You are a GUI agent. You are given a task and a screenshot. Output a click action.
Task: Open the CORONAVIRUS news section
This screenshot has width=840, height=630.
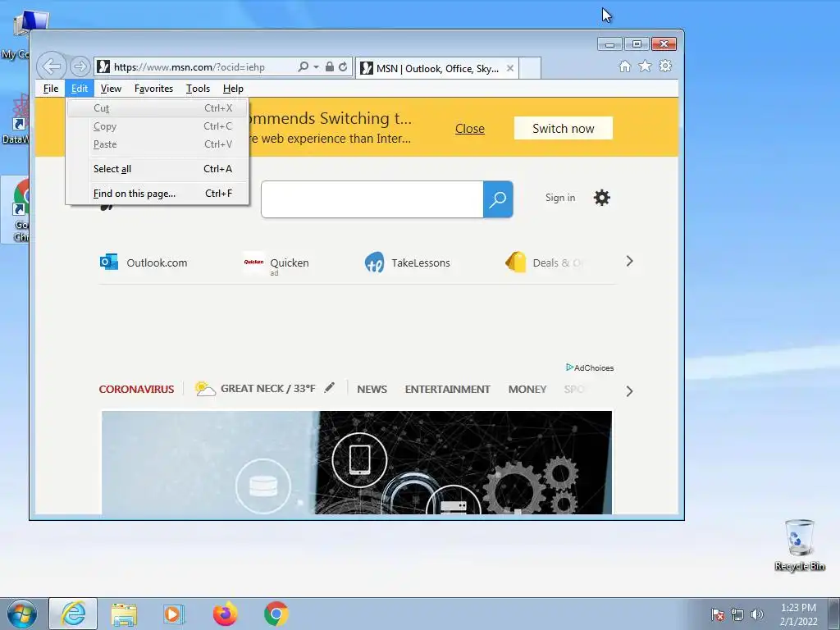136,390
